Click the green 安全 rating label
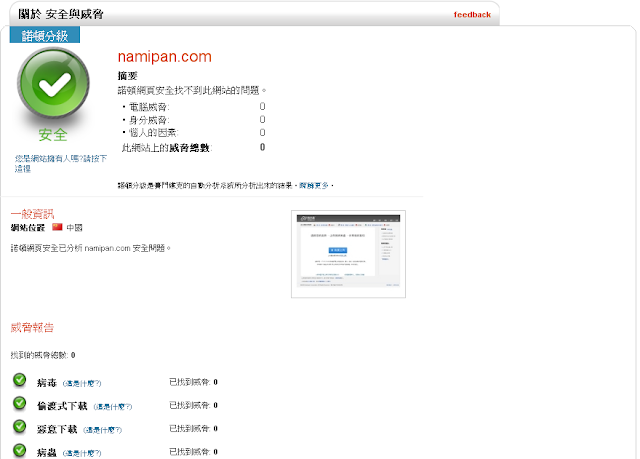 coord(53,135)
